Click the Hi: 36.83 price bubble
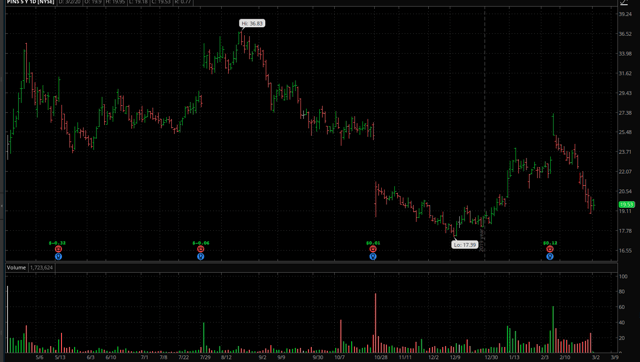640x362 pixels. [252, 23]
